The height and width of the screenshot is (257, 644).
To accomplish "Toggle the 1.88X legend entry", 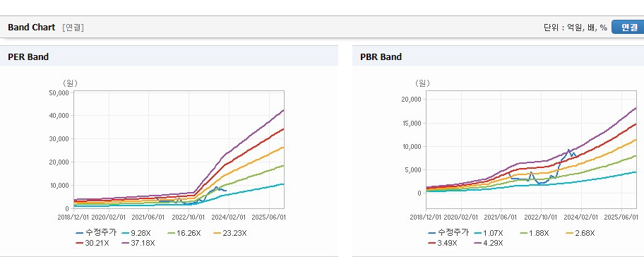I will 535,233.
